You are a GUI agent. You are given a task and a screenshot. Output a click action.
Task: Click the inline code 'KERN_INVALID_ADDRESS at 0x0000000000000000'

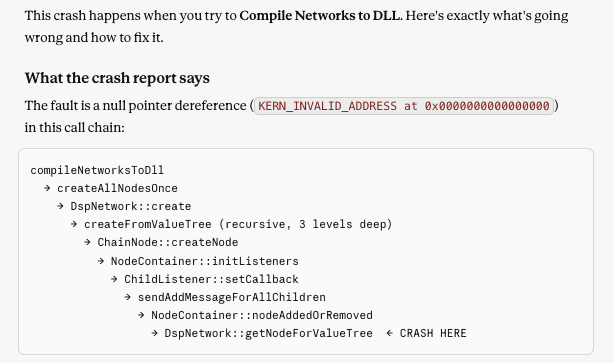(404, 106)
